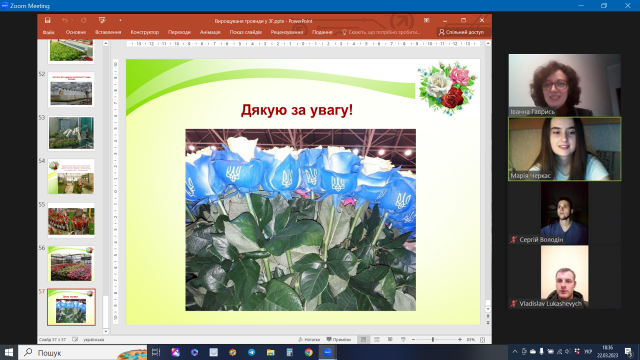
Task: Open Calculator from taskbar
Action: [289, 352]
